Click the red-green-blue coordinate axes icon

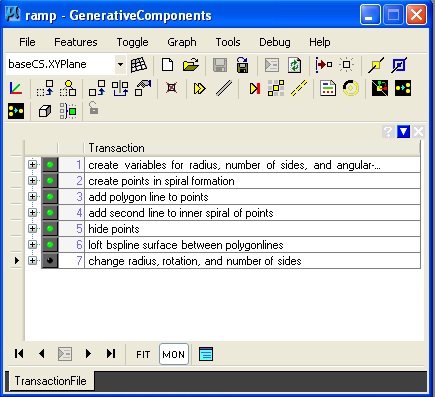16,88
